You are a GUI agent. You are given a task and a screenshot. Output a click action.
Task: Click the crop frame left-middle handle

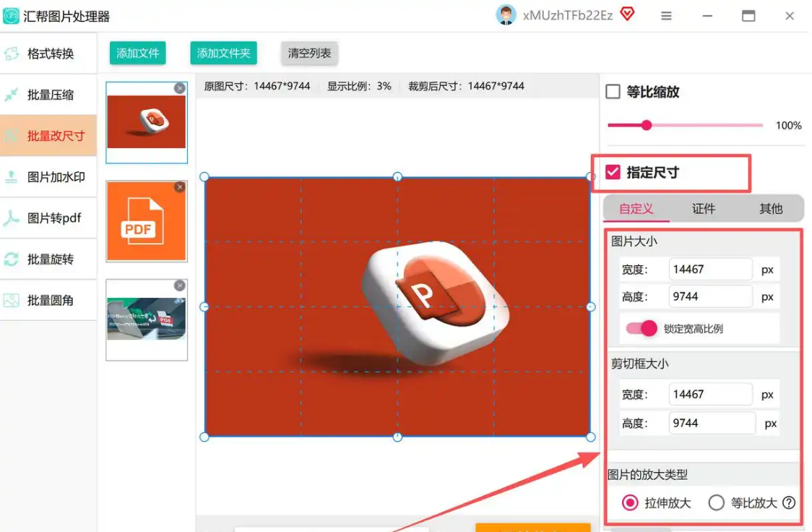204,306
